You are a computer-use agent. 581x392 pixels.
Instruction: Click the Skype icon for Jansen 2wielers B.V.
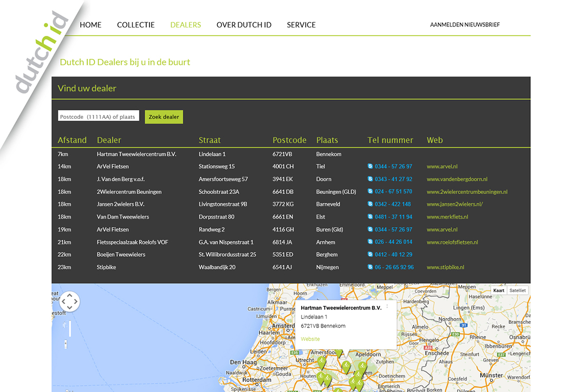tap(370, 204)
